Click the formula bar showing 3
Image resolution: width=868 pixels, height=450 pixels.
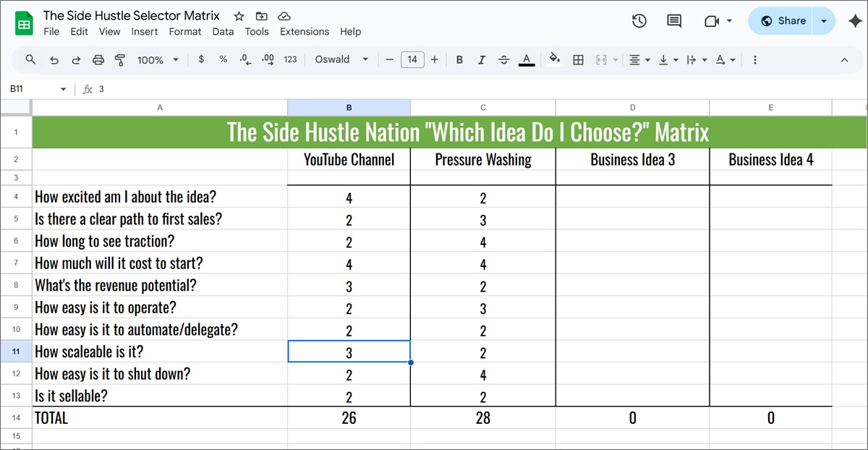pos(477,89)
